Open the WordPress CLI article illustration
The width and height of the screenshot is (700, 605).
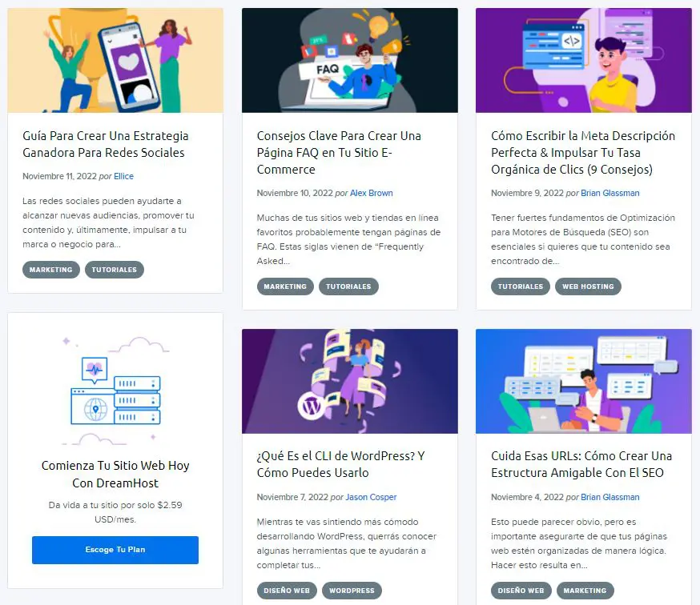coord(349,381)
